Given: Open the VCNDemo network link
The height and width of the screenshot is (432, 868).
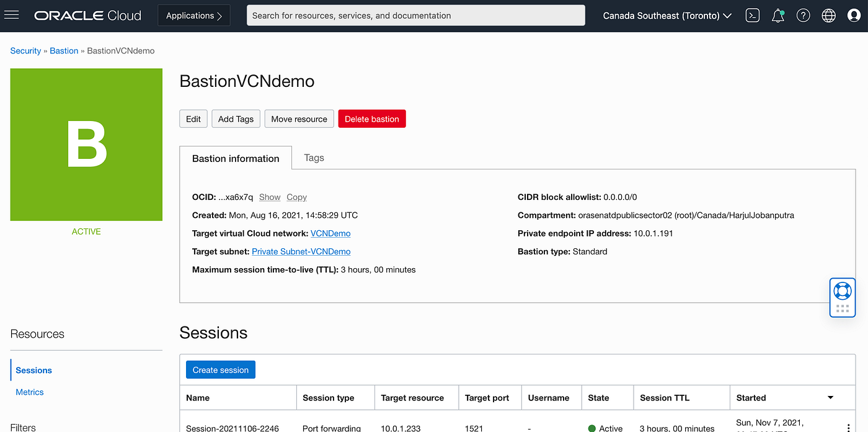Looking at the screenshot, I should click(x=330, y=233).
